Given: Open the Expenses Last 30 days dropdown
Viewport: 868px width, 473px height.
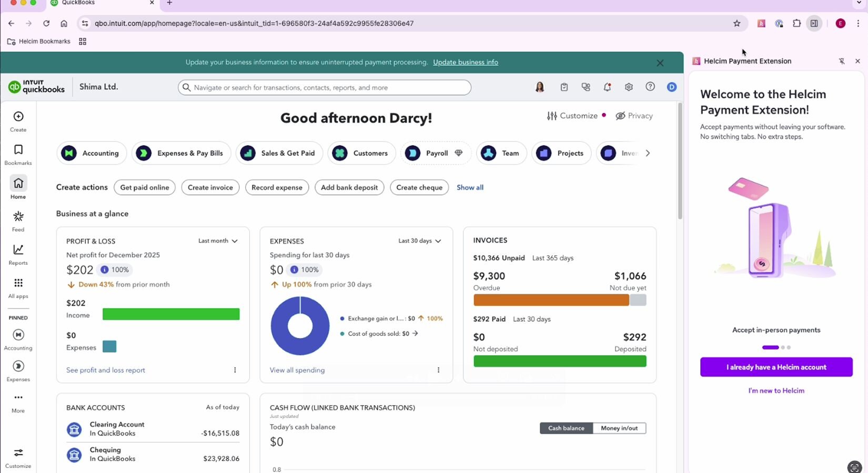Looking at the screenshot, I should [419, 241].
